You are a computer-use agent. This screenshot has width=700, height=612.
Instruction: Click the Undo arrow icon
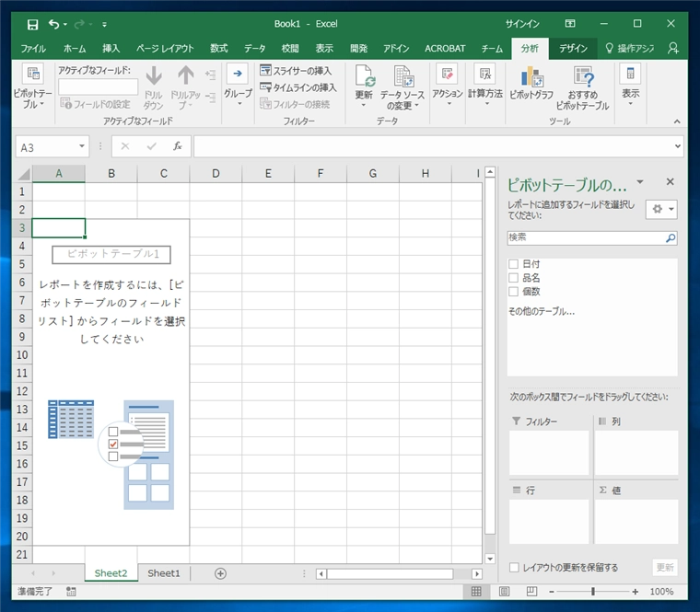(54, 24)
